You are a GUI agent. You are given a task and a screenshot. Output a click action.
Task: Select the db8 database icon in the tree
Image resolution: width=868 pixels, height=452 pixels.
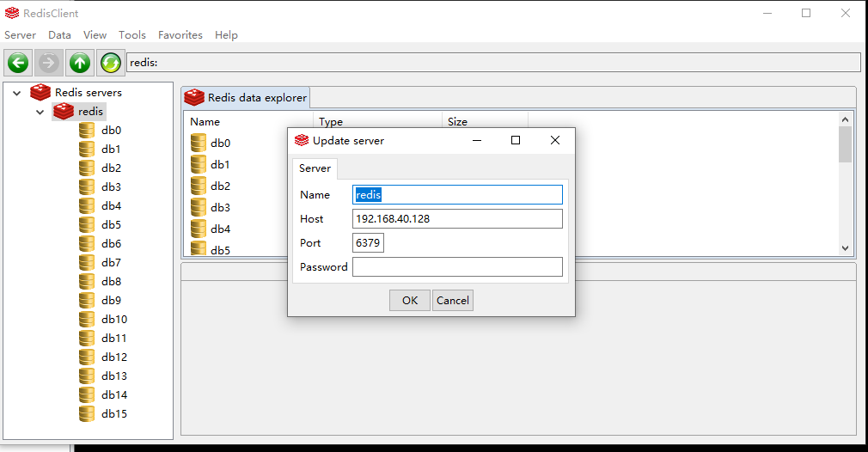87,281
